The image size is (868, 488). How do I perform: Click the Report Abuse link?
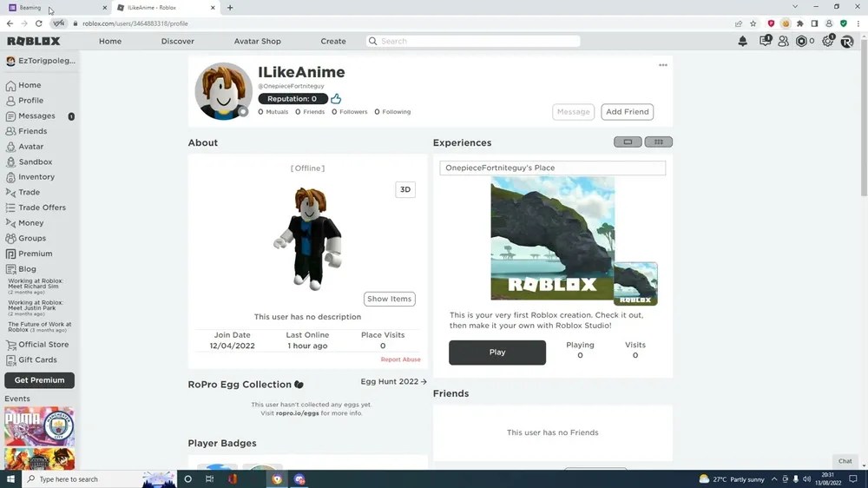400,359
